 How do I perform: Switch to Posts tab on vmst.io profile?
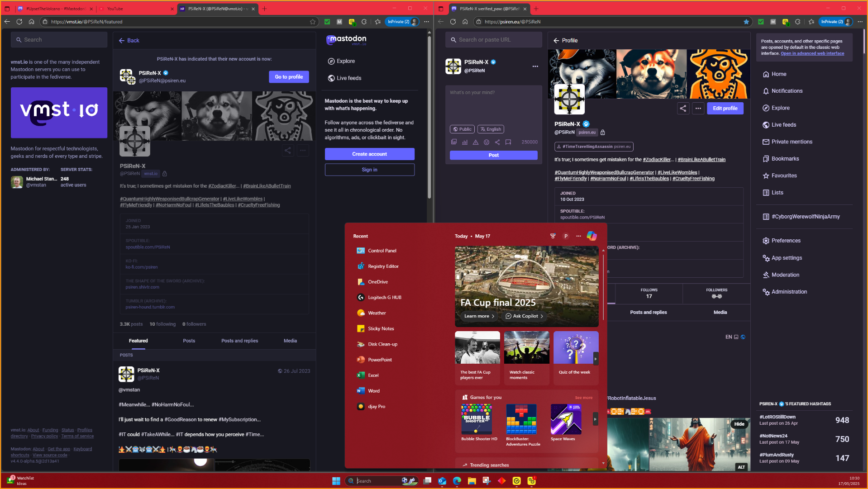[x=189, y=341]
